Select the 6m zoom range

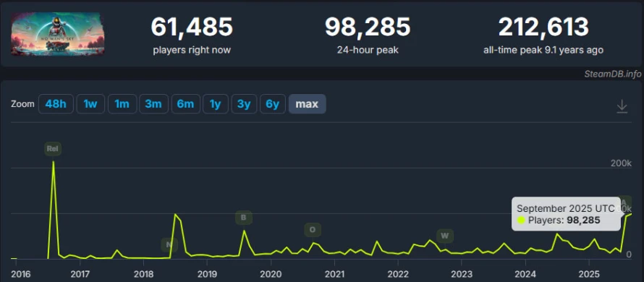186,104
